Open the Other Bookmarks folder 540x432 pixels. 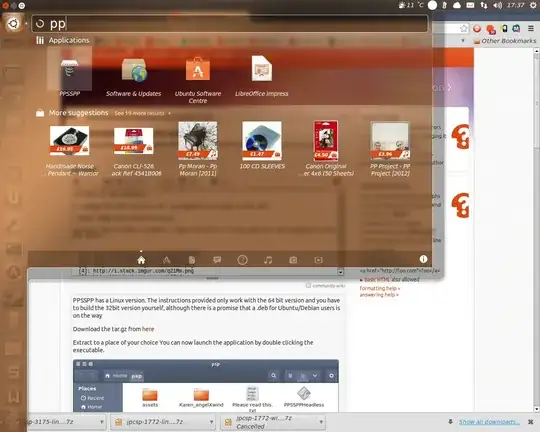pos(505,41)
